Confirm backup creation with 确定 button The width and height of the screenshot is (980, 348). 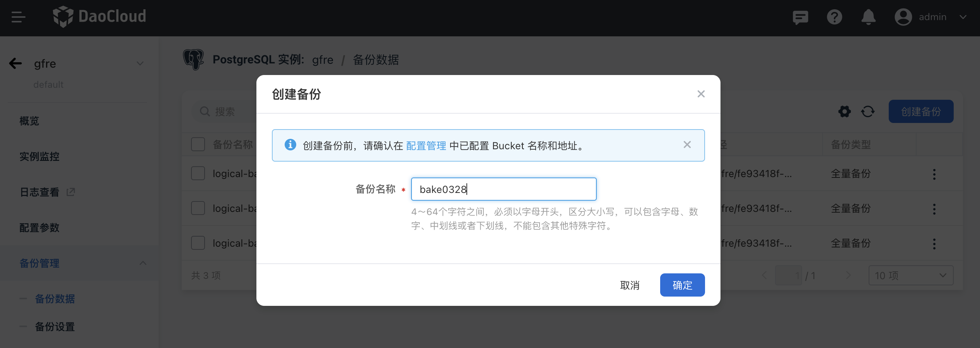(682, 285)
